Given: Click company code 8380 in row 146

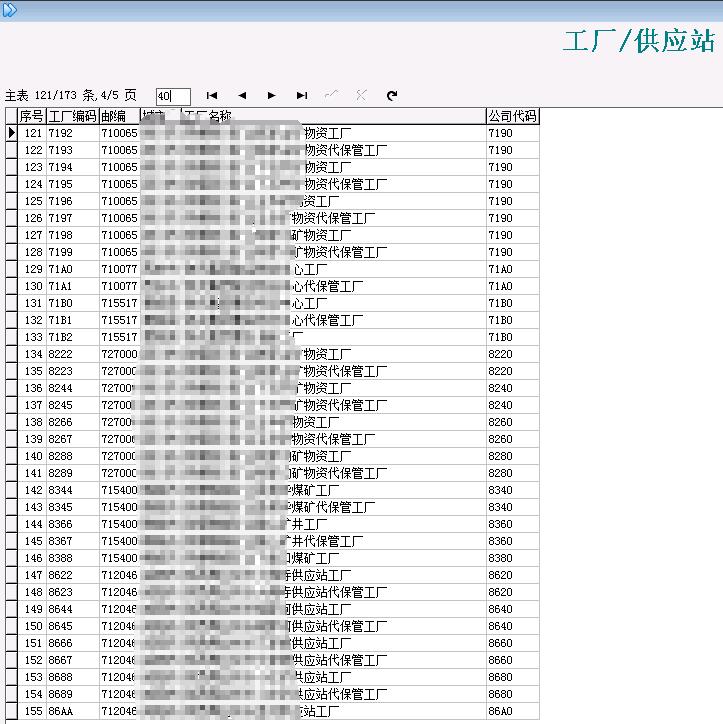Looking at the screenshot, I should tap(500, 558).
